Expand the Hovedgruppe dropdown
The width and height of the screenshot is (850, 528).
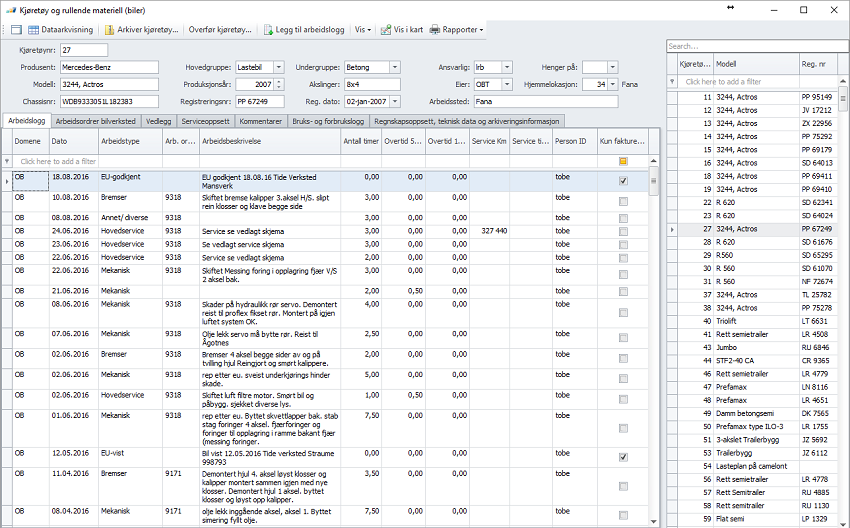(x=279, y=67)
